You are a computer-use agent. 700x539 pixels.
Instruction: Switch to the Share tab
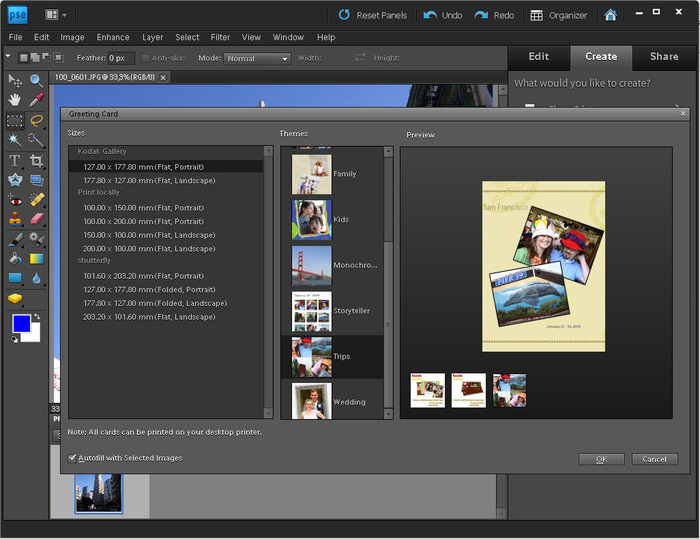[x=663, y=57]
